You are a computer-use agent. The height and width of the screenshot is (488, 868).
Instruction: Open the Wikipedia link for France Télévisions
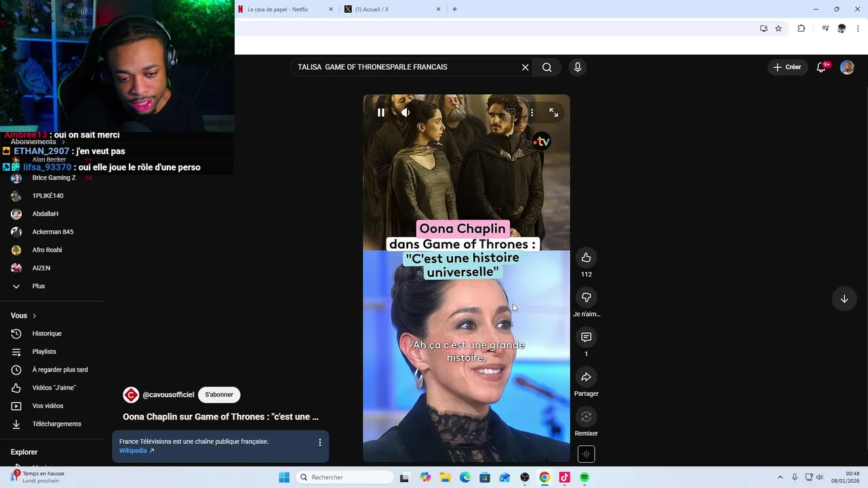tap(136, 451)
